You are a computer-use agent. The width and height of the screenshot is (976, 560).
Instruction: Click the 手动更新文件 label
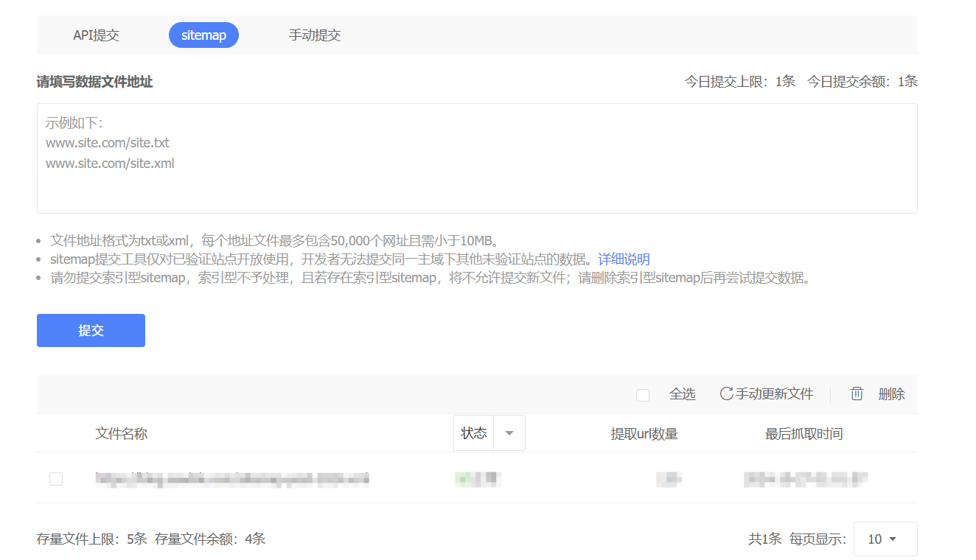775,394
